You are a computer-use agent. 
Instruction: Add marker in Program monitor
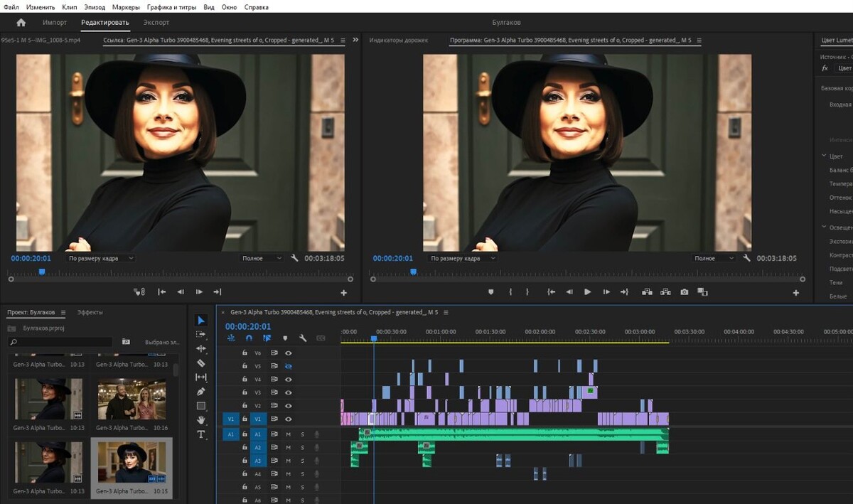(490, 292)
